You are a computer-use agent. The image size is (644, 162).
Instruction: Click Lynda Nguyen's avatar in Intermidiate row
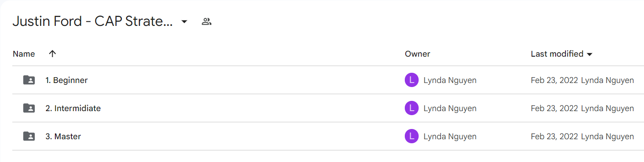(411, 108)
